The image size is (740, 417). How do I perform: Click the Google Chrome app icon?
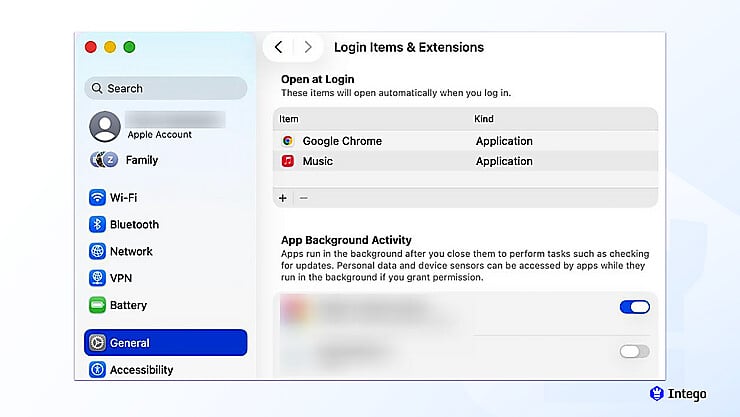coord(287,141)
